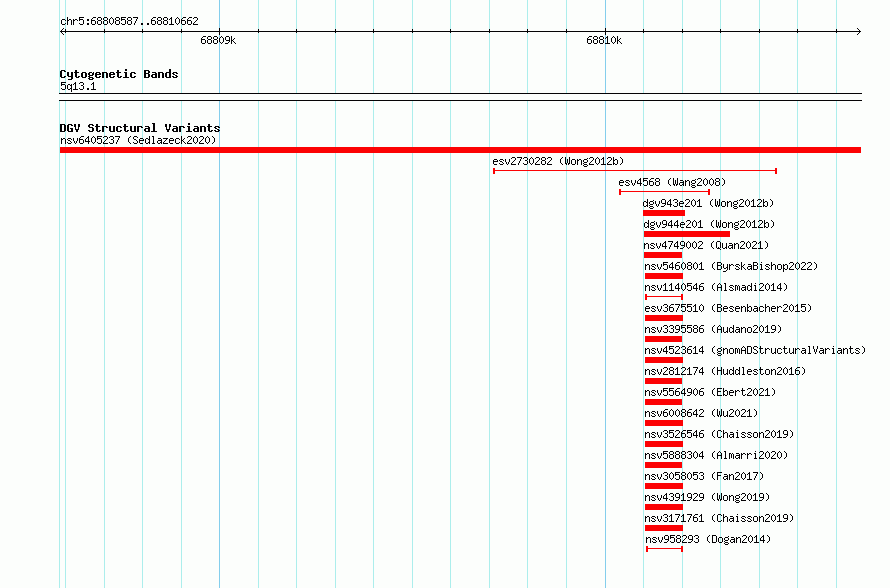890x588 pixels.
Task: Click the chr5:68808587..68810662 coordinate label
Action: [x=129, y=21]
